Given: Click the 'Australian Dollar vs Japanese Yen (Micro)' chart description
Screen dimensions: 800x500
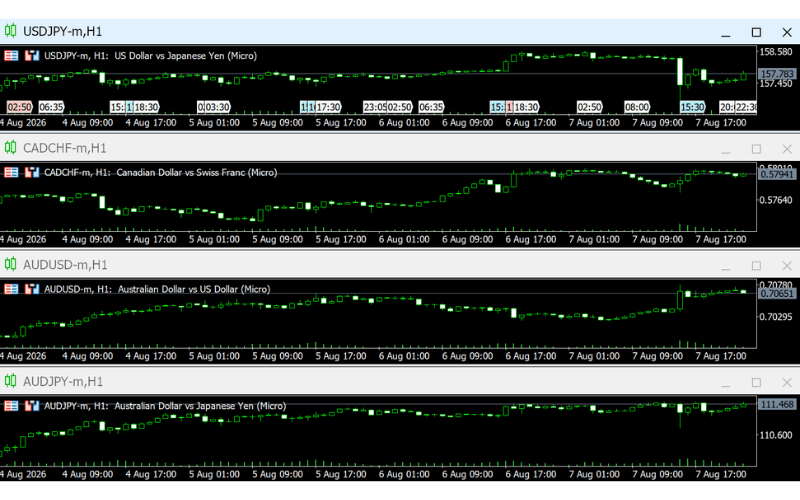Looking at the screenshot, I should (x=200, y=406).
